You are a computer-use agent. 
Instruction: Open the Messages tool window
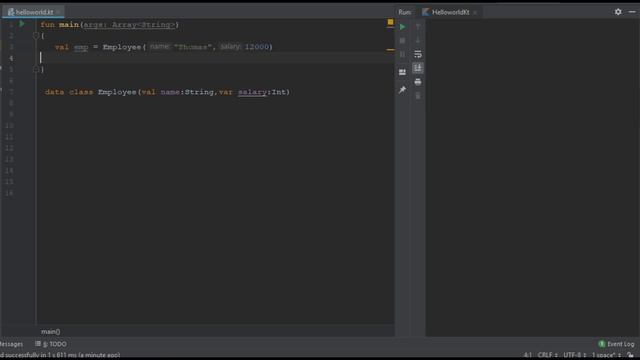pos(11,344)
